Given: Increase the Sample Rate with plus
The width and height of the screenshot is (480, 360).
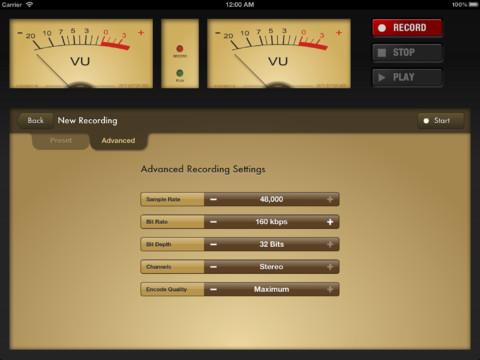Looking at the screenshot, I should [x=330, y=199].
